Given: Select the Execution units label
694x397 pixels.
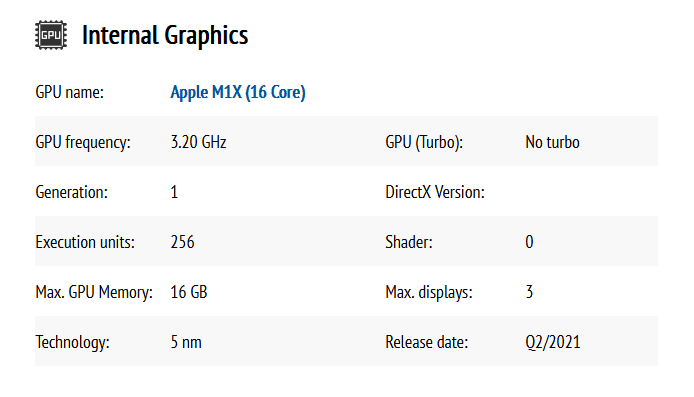Looking at the screenshot, I should [x=85, y=242].
